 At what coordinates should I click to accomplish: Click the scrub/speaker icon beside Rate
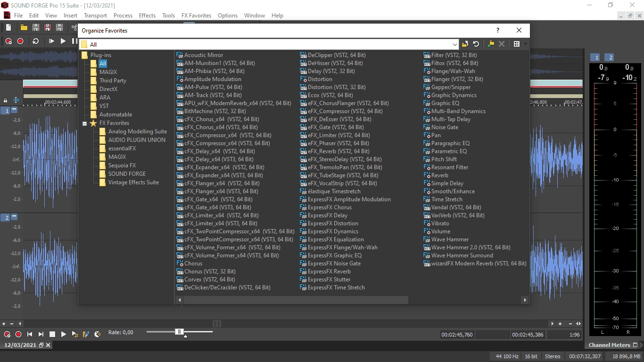pyautogui.click(x=98, y=334)
